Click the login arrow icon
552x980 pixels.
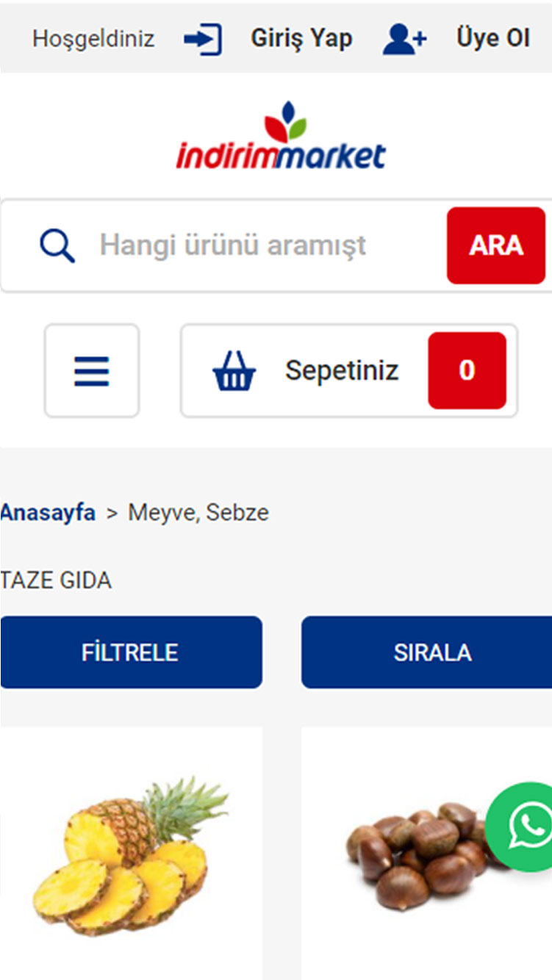click(202, 39)
